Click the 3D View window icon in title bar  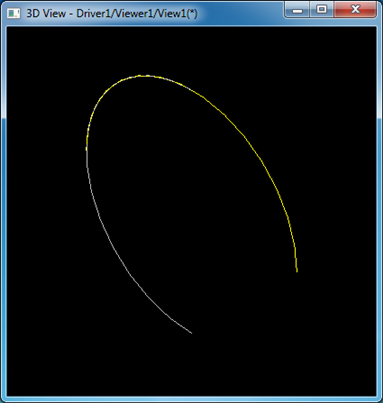click(x=14, y=13)
